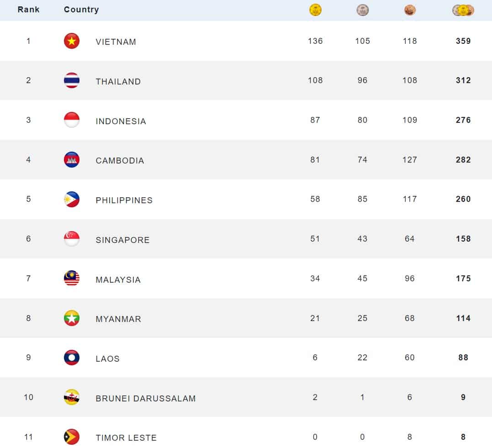
Task: Click the gold medal column icon
Action: click(315, 10)
